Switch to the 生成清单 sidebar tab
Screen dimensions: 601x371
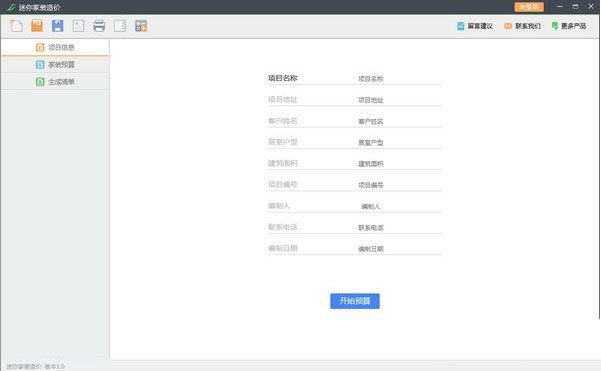pyautogui.click(x=55, y=82)
